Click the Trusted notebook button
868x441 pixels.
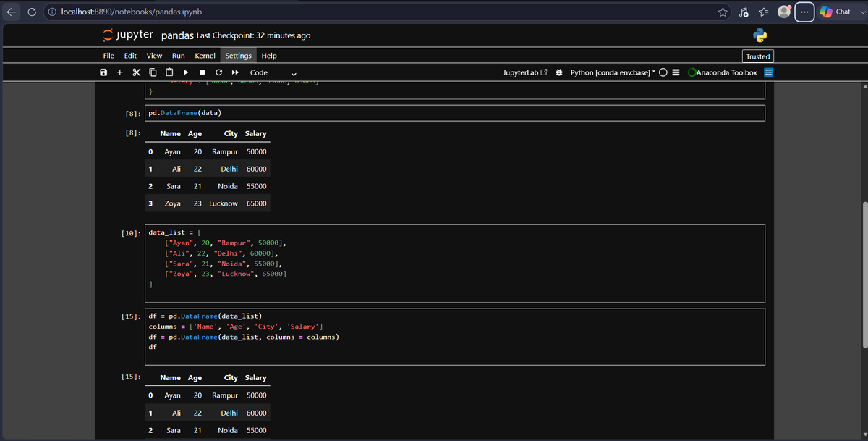coord(758,56)
